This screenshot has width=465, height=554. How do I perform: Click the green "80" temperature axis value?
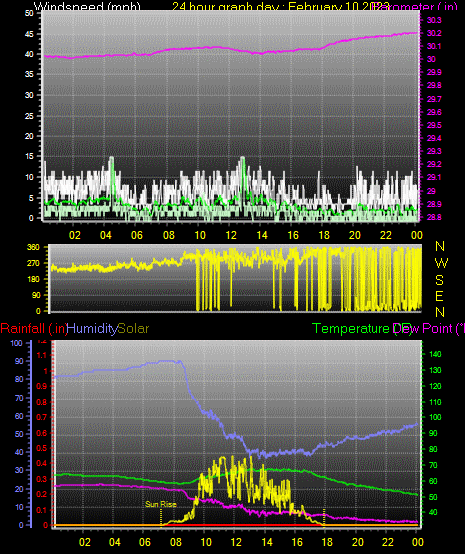click(x=434, y=449)
